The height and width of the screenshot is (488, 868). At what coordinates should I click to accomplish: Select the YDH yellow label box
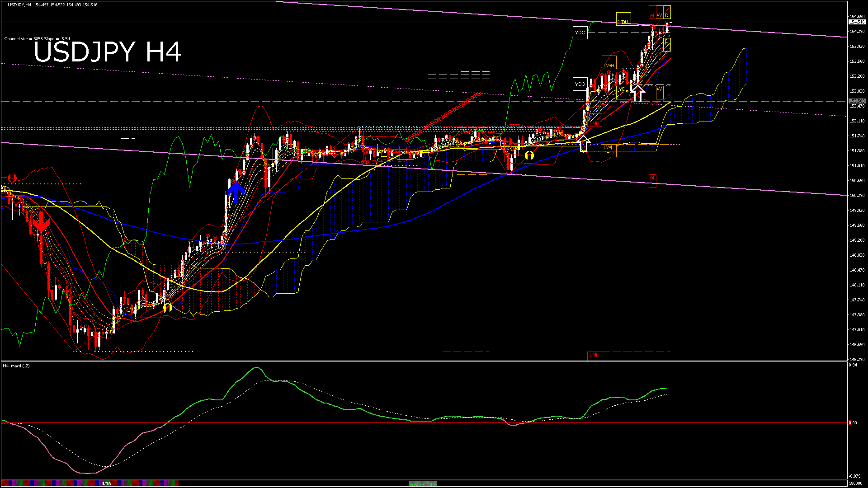tap(623, 19)
